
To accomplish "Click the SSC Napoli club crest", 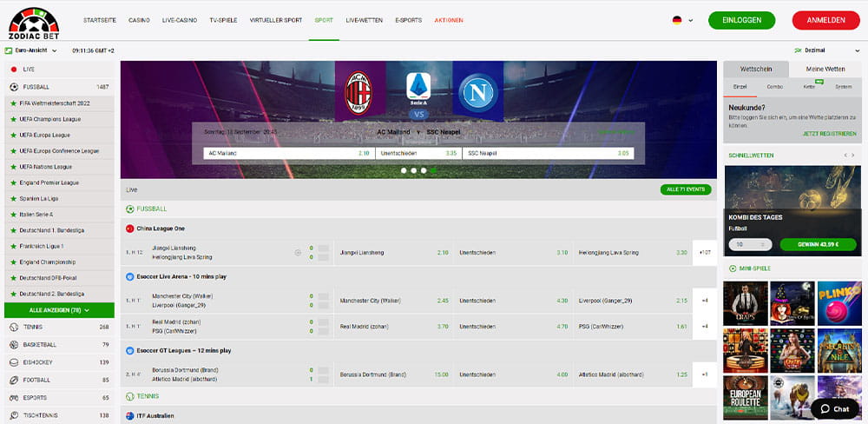I will (x=477, y=91).
